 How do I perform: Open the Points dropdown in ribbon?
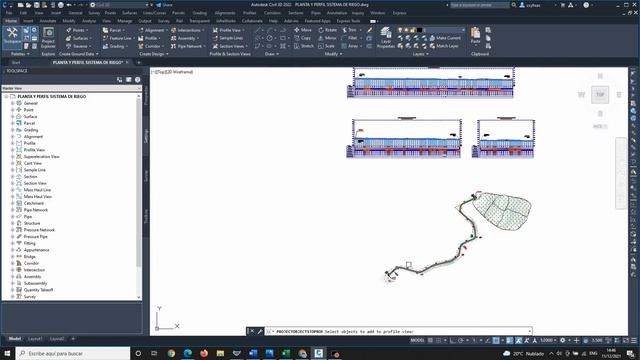point(78,30)
